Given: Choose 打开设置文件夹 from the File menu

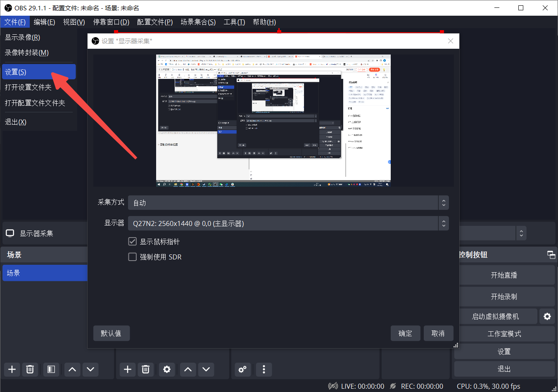Looking at the screenshot, I should 39,87.
